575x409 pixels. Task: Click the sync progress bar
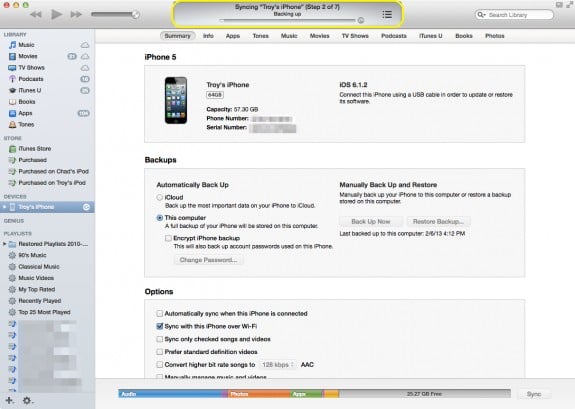tap(287, 20)
